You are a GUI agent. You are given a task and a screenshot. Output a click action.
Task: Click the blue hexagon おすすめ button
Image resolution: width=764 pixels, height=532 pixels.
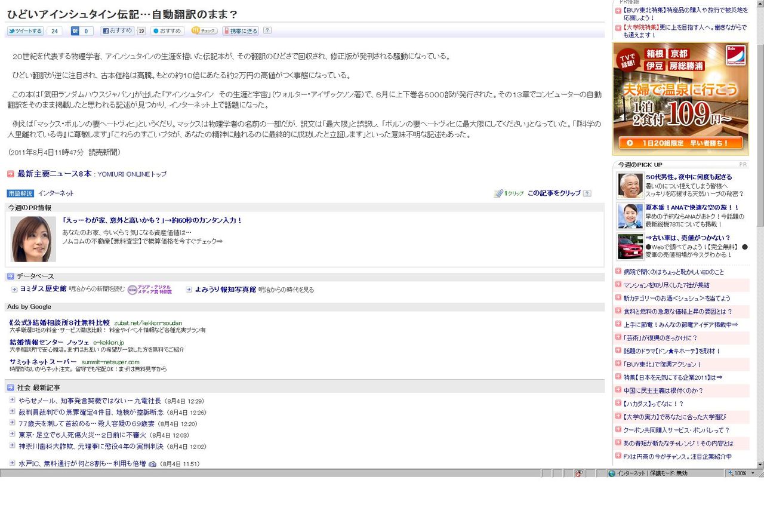coord(168,31)
